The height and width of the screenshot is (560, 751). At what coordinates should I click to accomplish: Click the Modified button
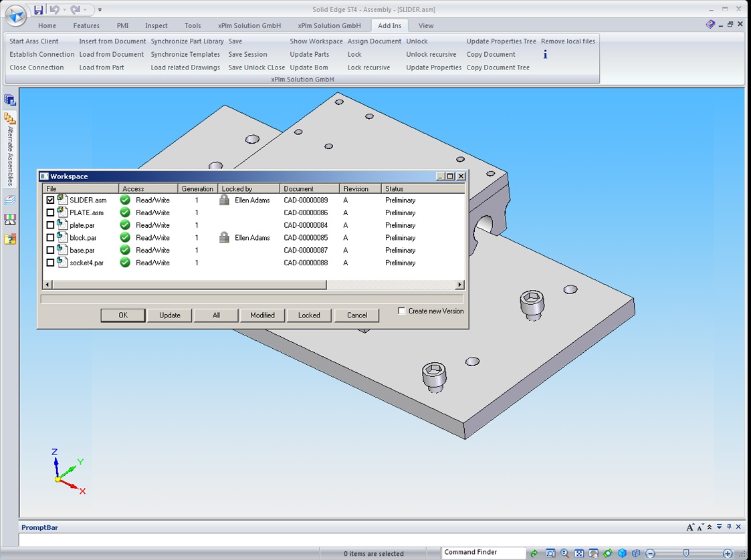click(262, 315)
